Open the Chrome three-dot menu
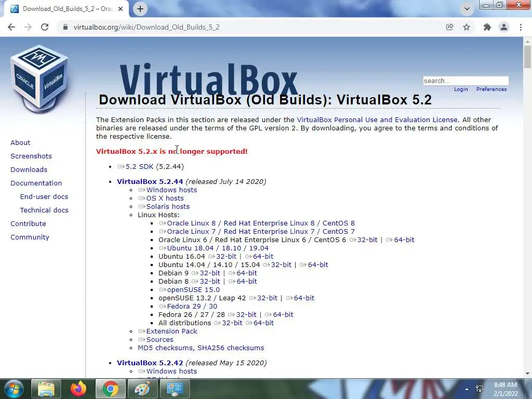 (x=521, y=27)
